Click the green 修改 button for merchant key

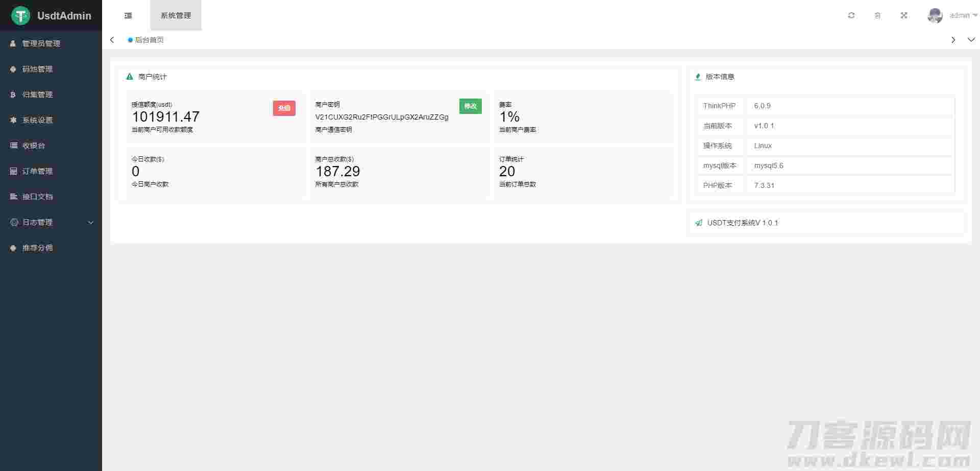point(471,106)
